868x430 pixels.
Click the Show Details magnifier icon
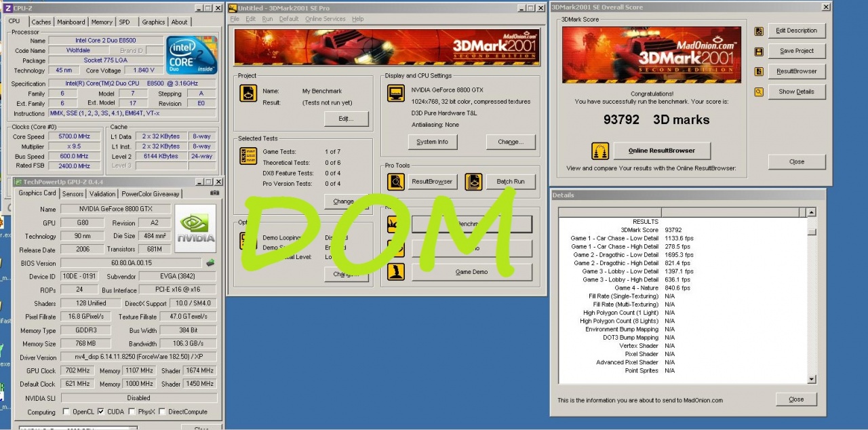click(x=759, y=92)
